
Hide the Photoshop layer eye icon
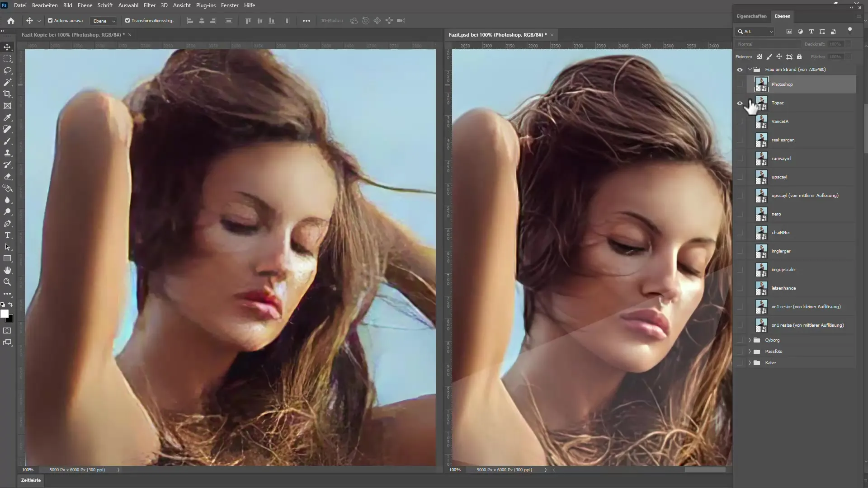tap(739, 84)
